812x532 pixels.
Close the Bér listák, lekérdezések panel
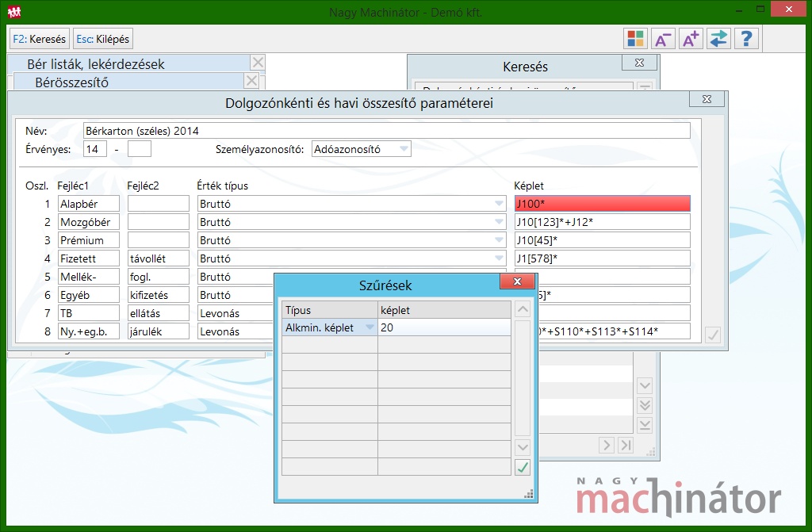coord(258,63)
